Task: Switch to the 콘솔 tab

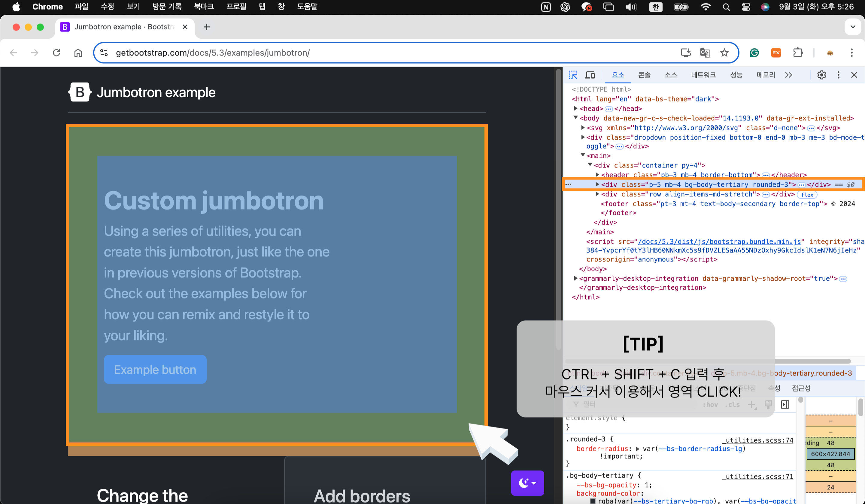Action: [x=644, y=75]
